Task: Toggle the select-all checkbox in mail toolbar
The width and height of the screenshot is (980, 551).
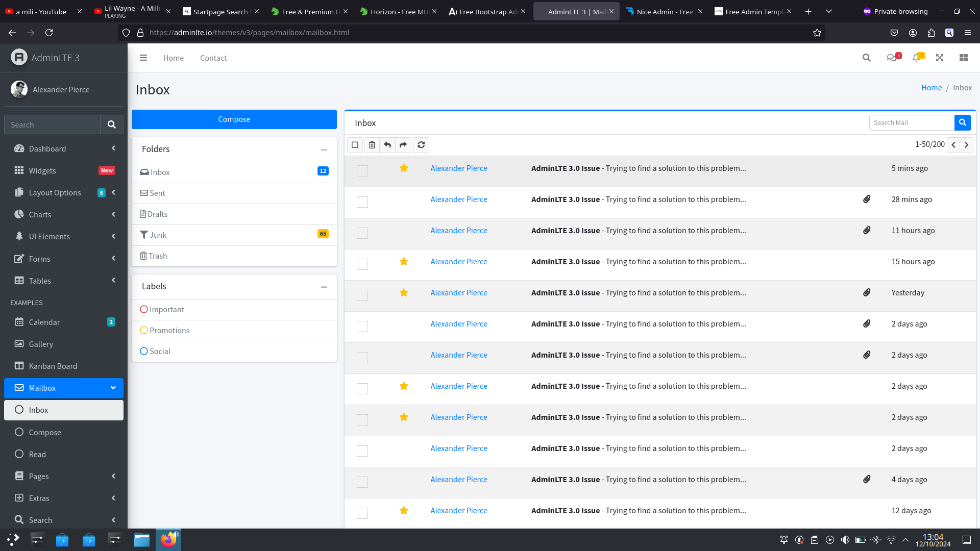Action: [355, 145]
